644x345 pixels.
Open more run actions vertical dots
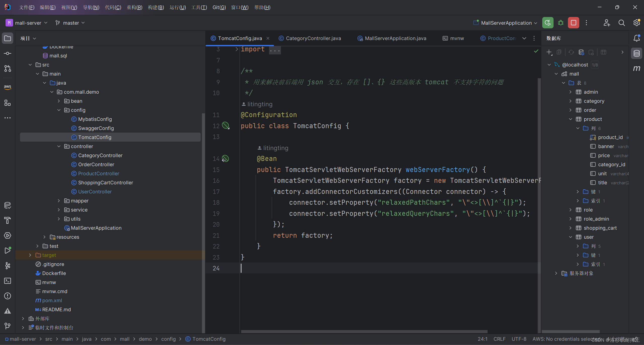pos(586,23)
